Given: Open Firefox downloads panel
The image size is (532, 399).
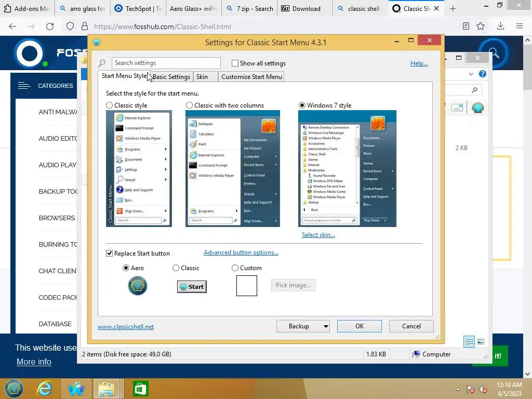Looking at the screenshot, I should tap(500, 26).
